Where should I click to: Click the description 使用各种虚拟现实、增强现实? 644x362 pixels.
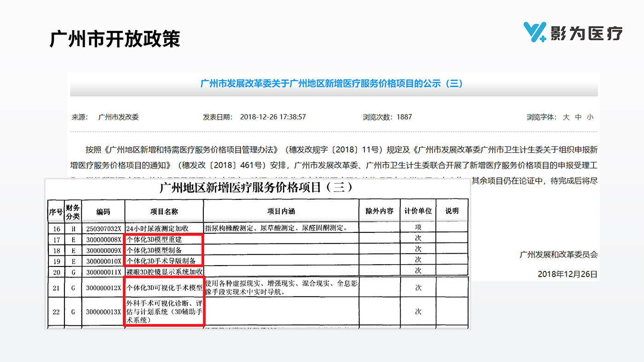coord(281,288)
